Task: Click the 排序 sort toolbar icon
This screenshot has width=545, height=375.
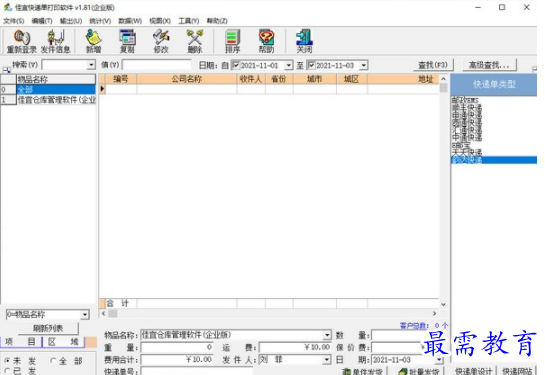Action: (x=232, y=41)
